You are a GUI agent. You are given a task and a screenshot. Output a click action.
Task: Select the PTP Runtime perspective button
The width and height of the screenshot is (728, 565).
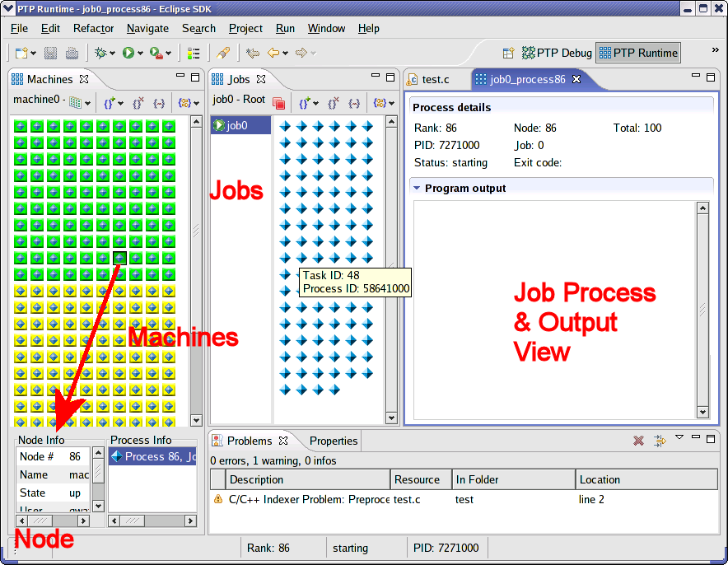[x=638, y=53]
